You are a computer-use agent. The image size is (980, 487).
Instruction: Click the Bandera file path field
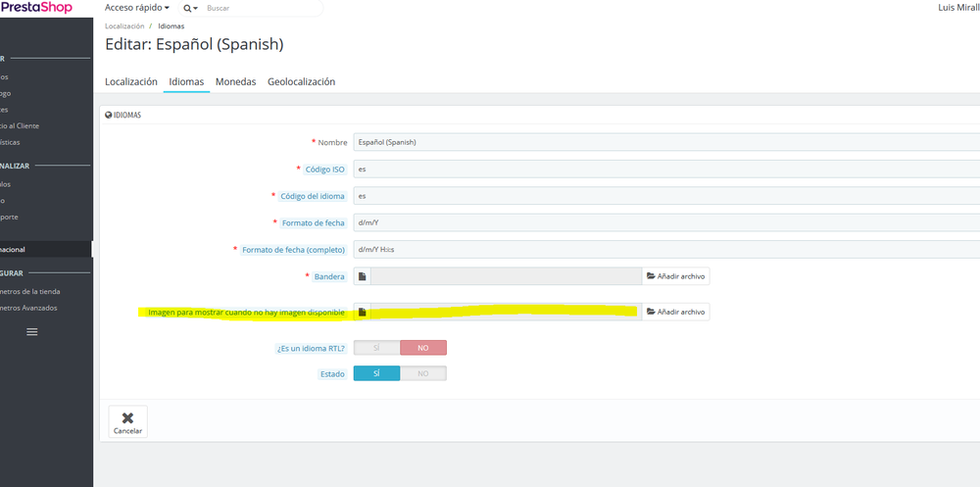click(506, 276)
